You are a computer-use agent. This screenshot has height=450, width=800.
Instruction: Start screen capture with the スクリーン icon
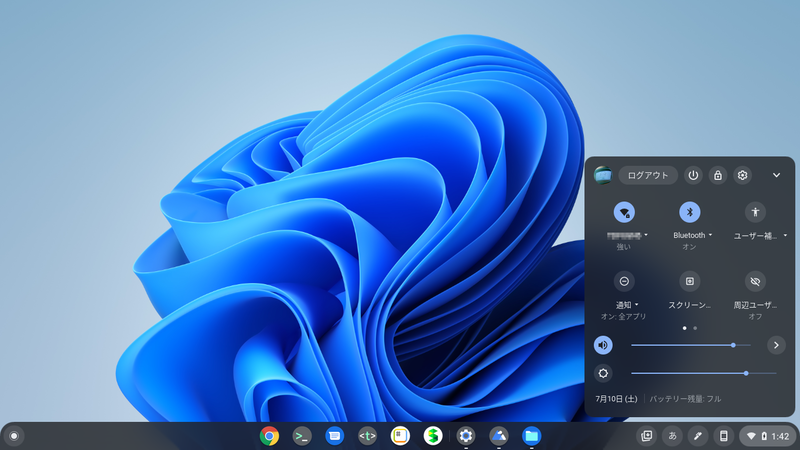point(689,281)
